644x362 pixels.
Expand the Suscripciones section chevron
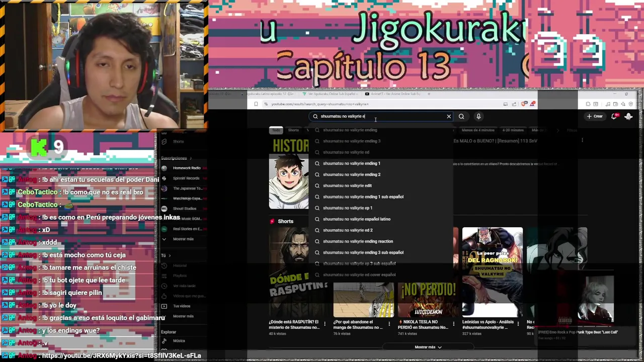(190, 158)
